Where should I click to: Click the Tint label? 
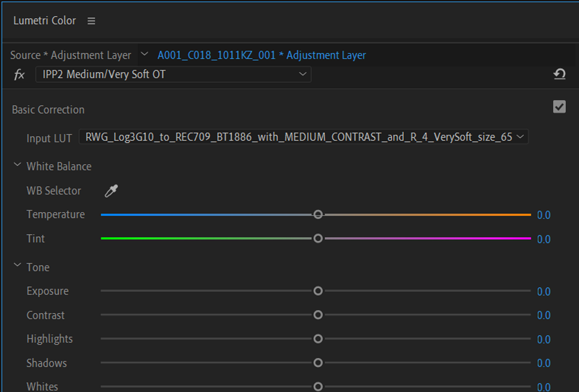pos(36,239)
